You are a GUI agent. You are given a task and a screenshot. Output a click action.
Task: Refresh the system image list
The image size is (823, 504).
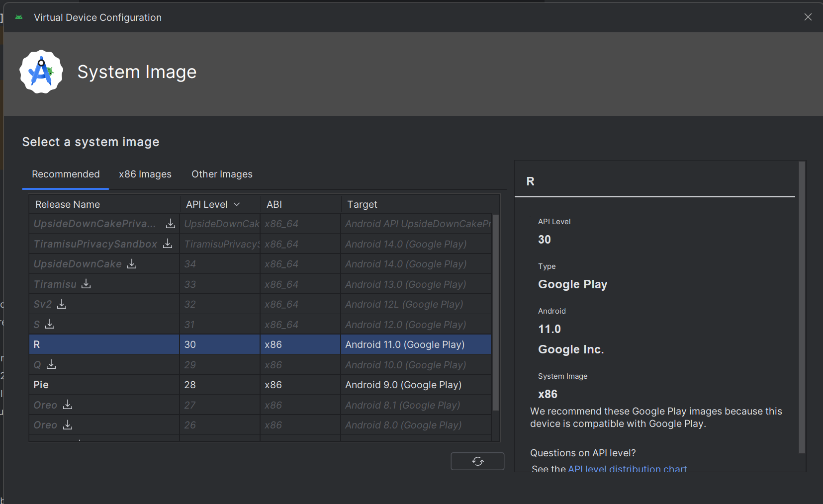click(x=477, y=461)
